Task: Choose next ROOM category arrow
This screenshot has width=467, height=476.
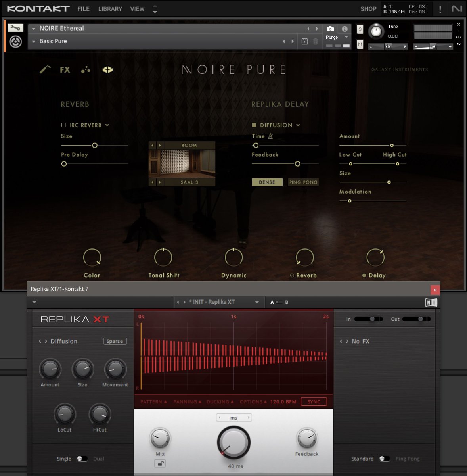Action: (160, 146)
